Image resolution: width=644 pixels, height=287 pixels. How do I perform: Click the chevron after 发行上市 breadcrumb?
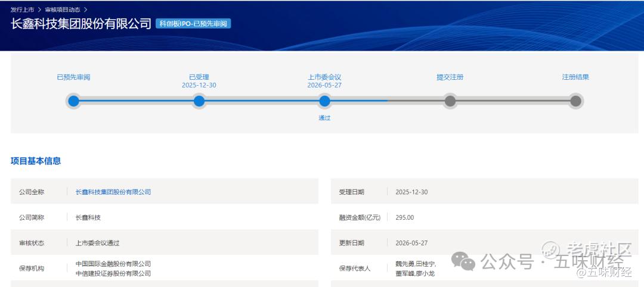point(40,10)
